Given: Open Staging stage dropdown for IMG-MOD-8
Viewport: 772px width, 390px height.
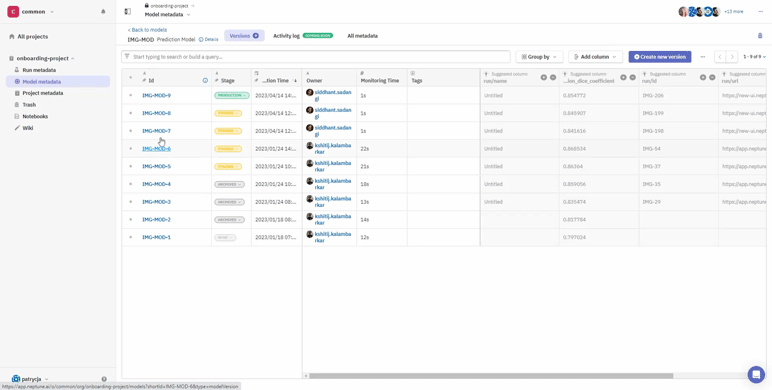Looking at the screenshot, I should click(x=228, y=113).
